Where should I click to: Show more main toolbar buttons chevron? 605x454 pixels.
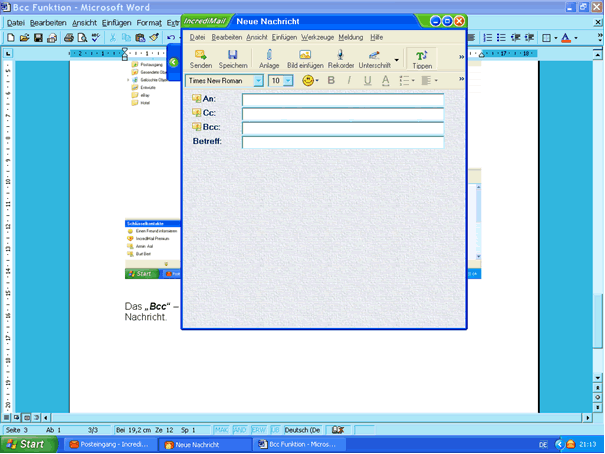pyautogui.click(x=461, y=57)
